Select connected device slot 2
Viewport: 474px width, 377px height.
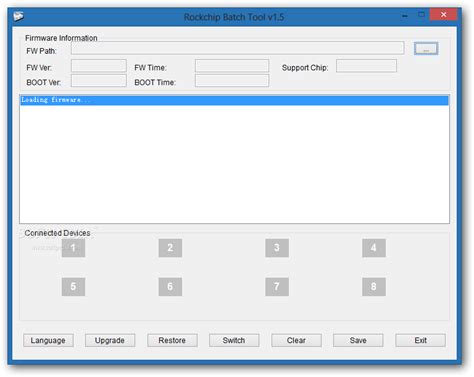[x=170, y=248]
